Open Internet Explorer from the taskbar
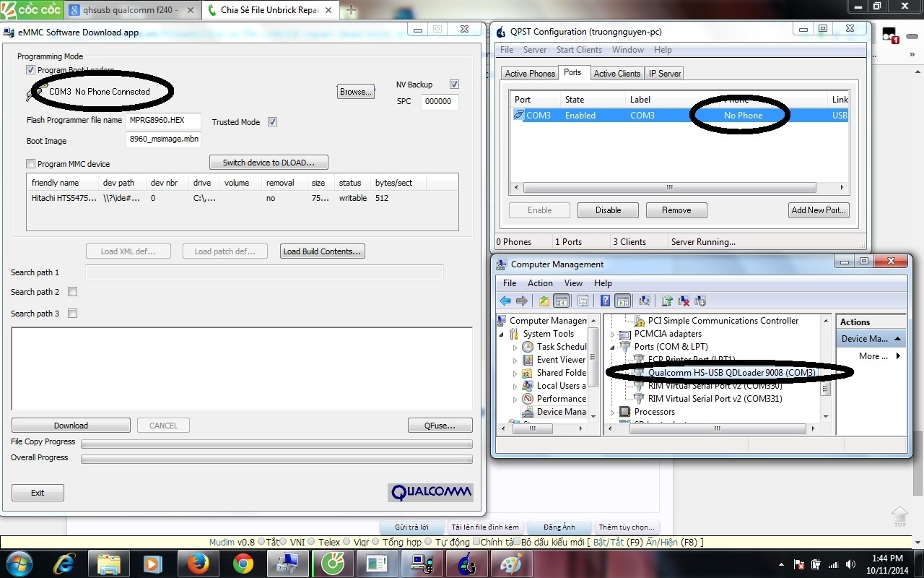The image size is (924, 578). click(x=64, y=563)
